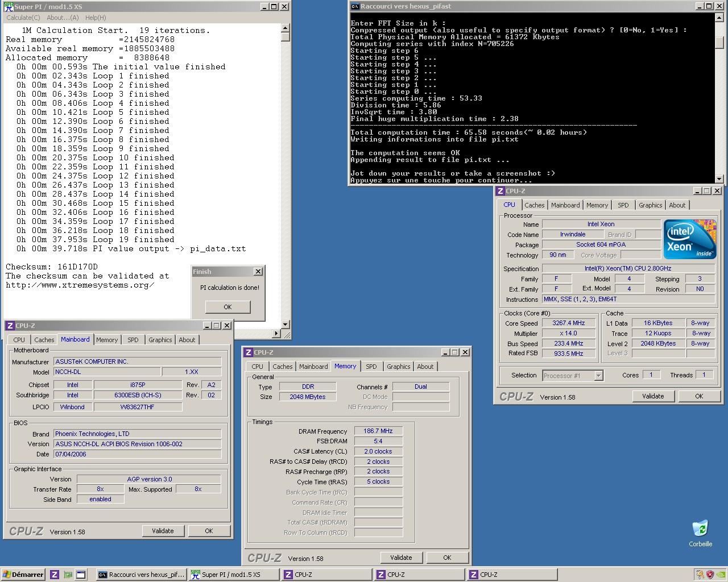This screenshot has width=728, height=582.
Task: Open the About...(A) menu in Super PI
Action: click(x=63, y=18)
